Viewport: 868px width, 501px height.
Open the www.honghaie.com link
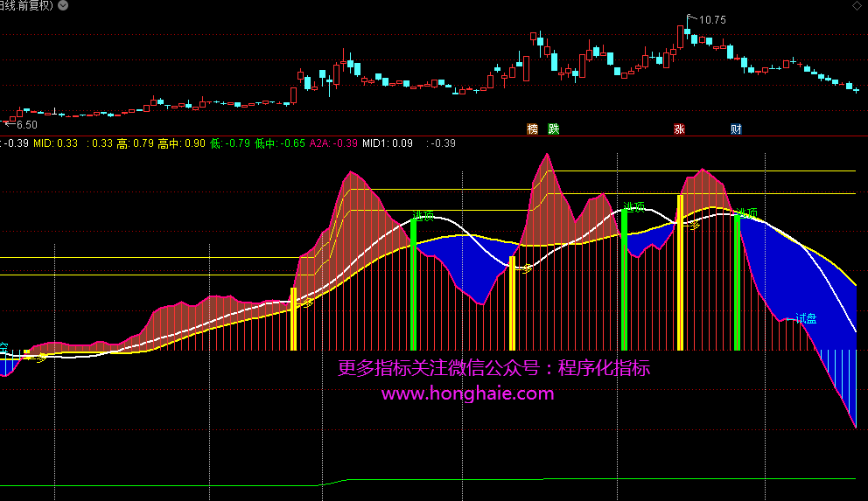[x=467, y=393]
